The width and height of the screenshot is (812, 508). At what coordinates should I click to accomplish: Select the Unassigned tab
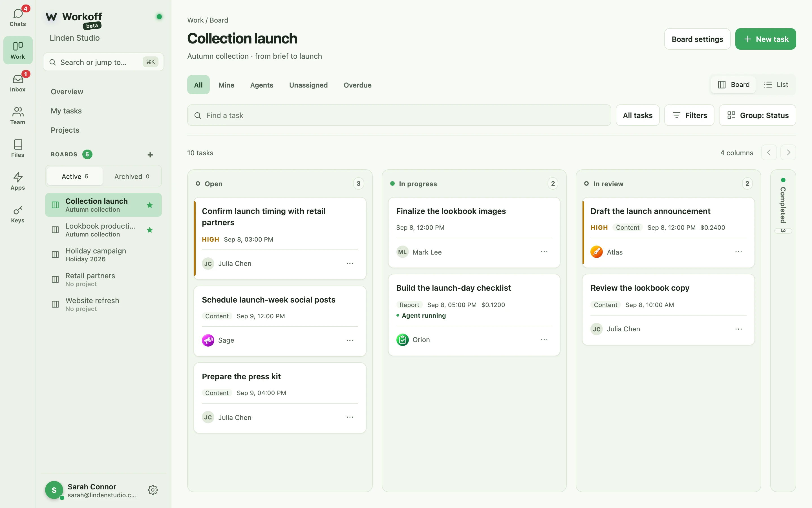[x=308, y=85]
